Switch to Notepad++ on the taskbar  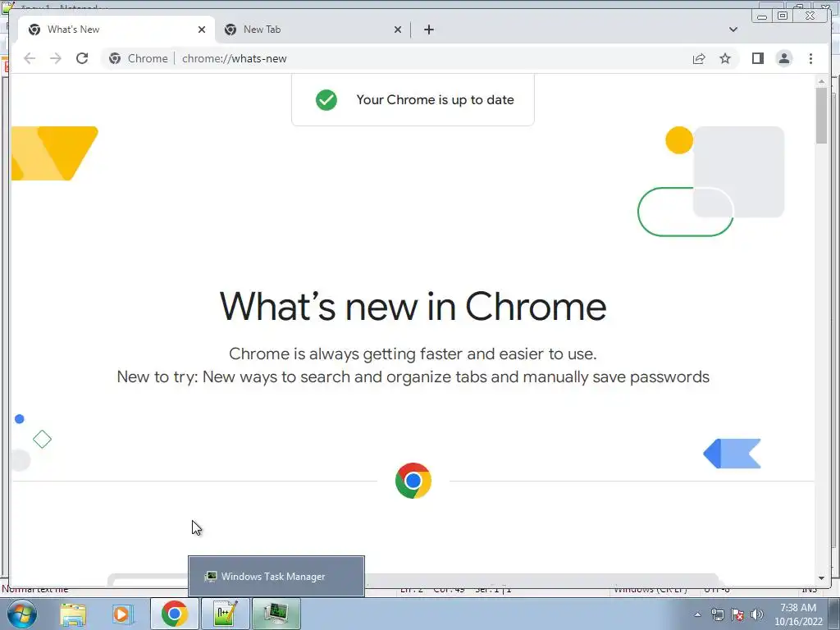[x=226, y=614]
